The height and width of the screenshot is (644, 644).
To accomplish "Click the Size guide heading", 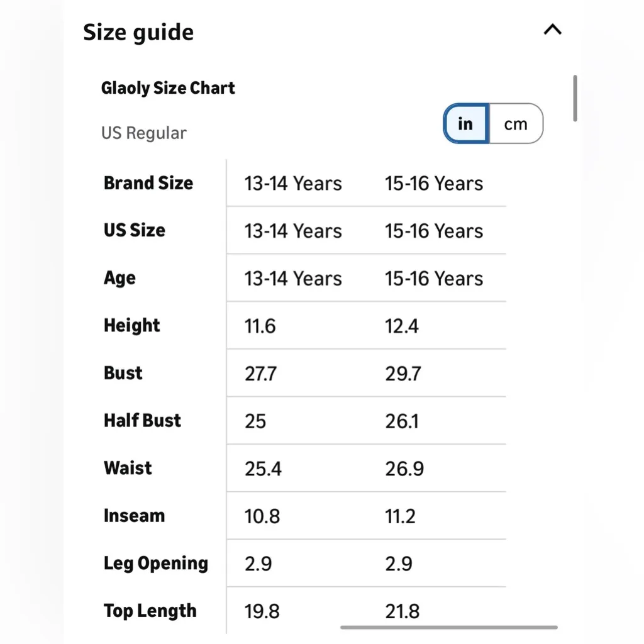I will pos(138,32).
